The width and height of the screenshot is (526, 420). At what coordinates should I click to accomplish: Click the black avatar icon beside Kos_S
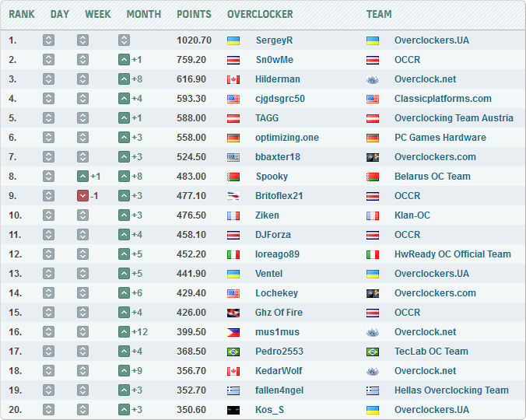point(233,410)
